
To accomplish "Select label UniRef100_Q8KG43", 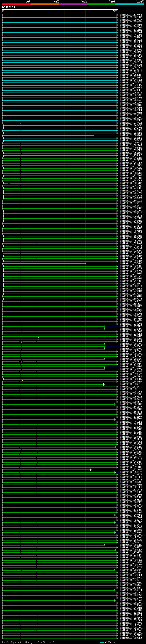I will 131,392.
